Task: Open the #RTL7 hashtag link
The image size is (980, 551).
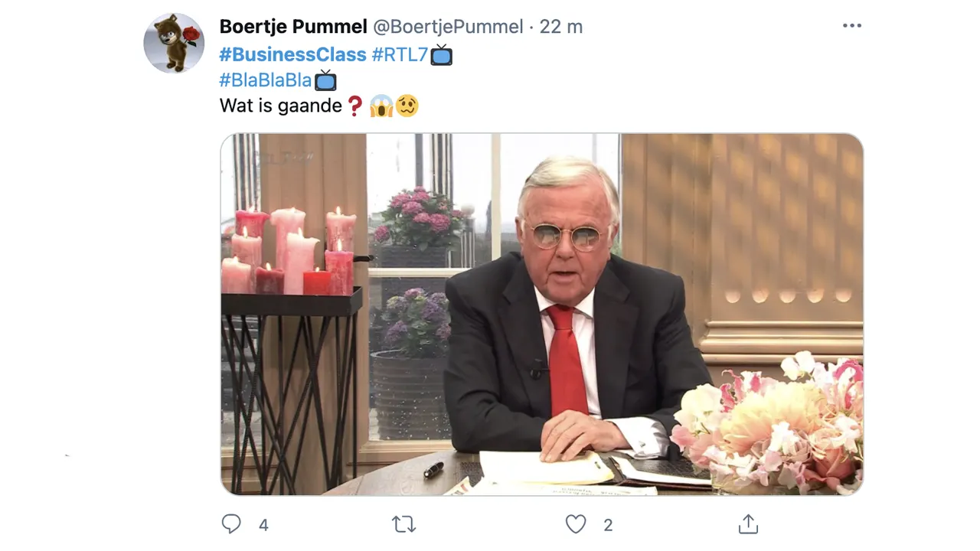Action: [x=400, y=55]
